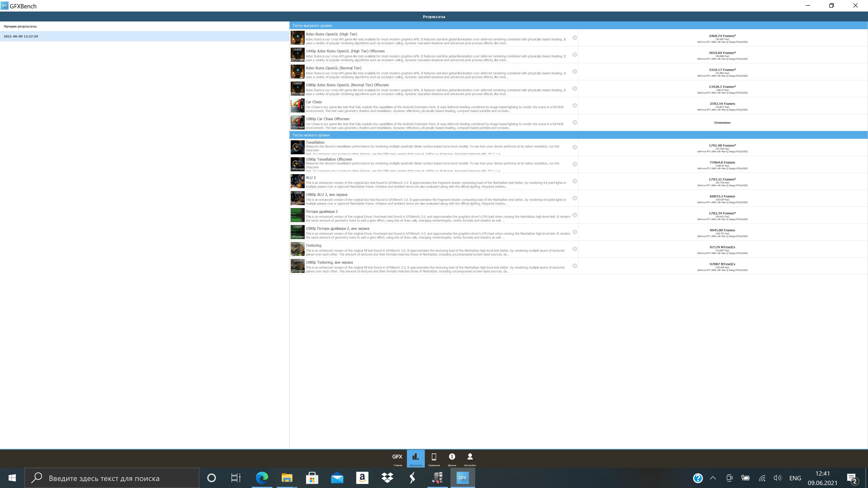Click 1080p Car Chase Offscreen thumbnail

point(297,123)
